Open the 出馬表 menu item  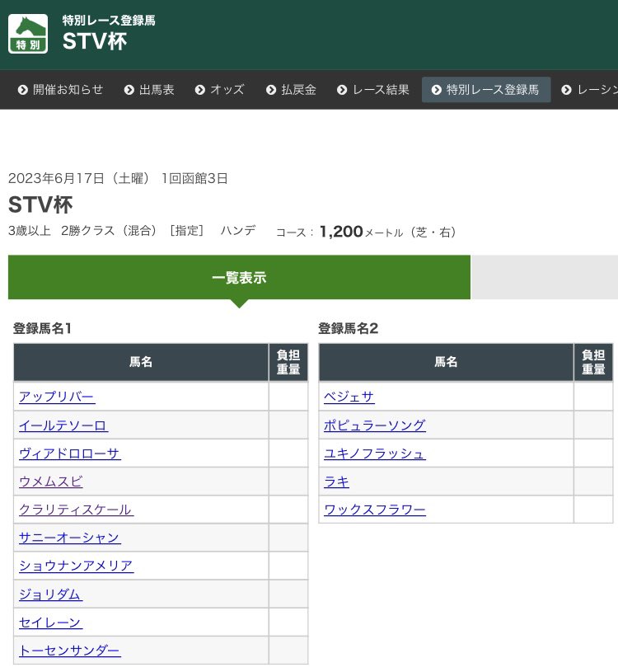click(x=149, y=90)
